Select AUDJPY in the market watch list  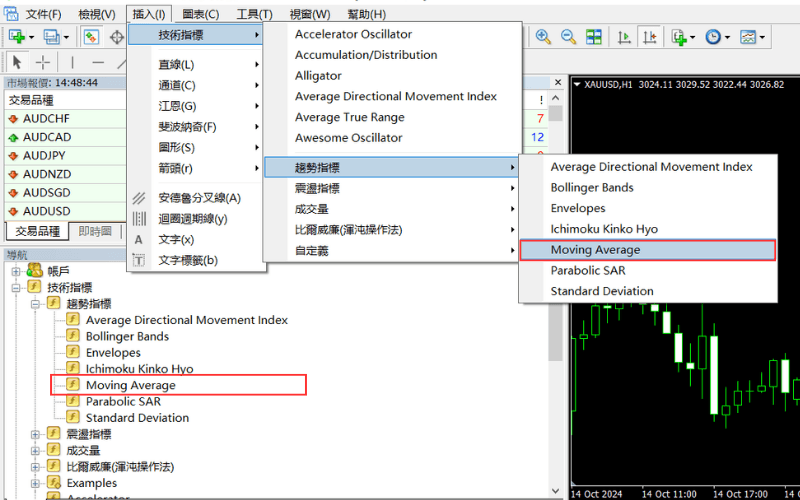(x=44, y=155)
